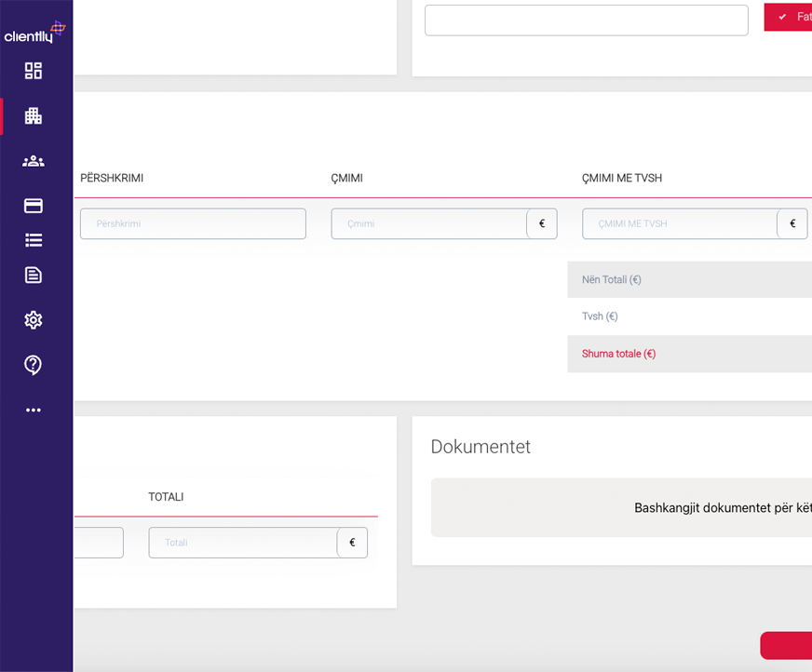Click the Clientlly logo
Image resolution: width=812 pixels, height=672 pixels.
(34, 34)
